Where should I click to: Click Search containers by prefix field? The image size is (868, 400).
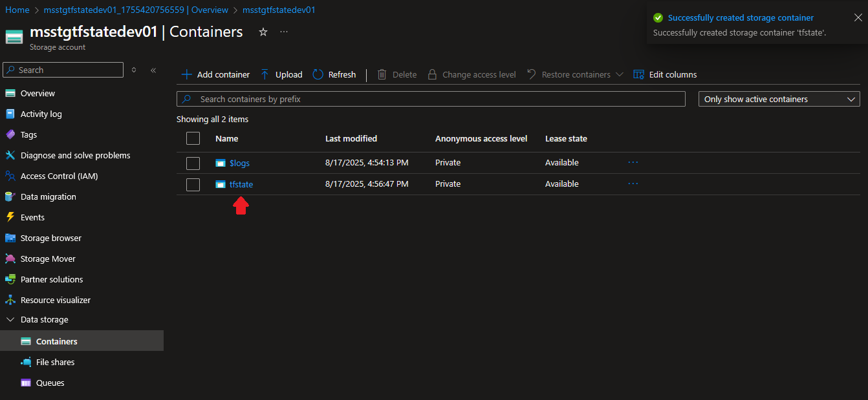pos(431,99)
